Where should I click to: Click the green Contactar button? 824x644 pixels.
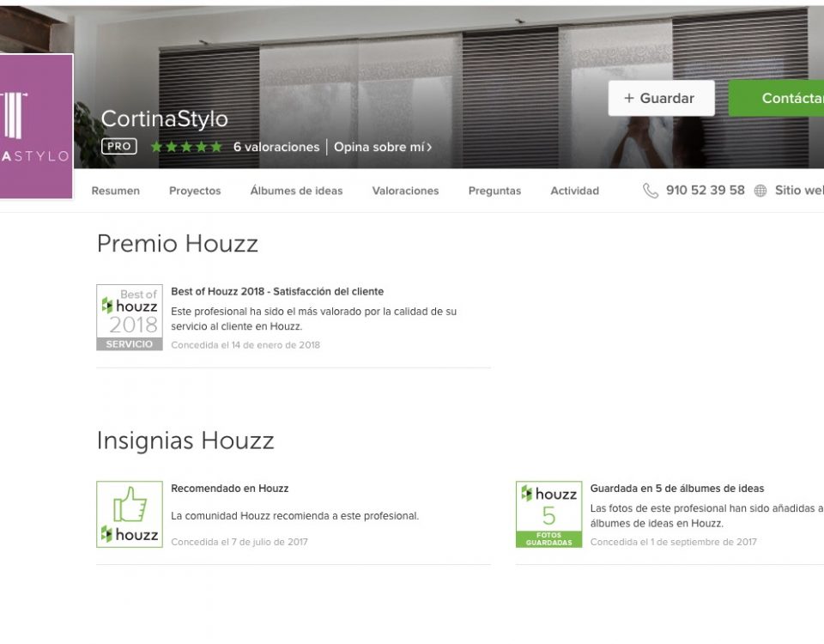click(776, 98)
